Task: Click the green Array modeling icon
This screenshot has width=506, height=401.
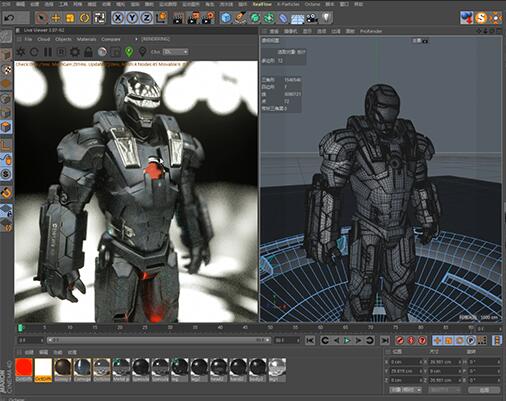Action: pos(269,18)
